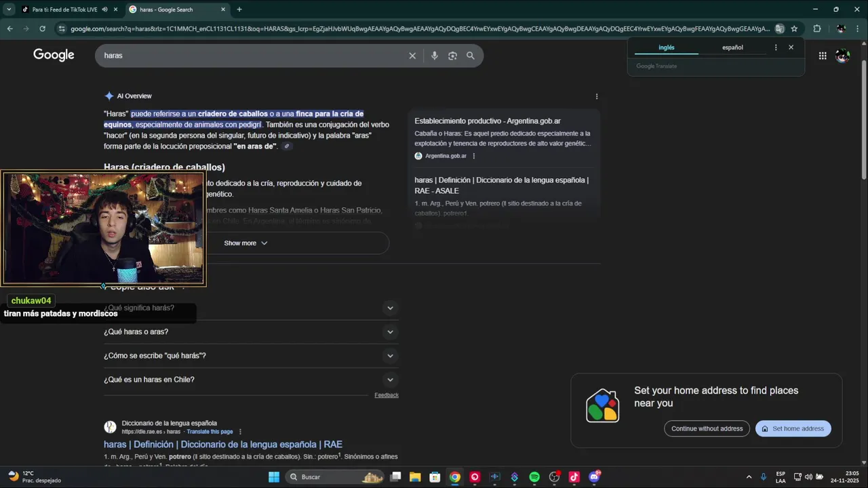Clear the search box with the X icon

(412, 56)
